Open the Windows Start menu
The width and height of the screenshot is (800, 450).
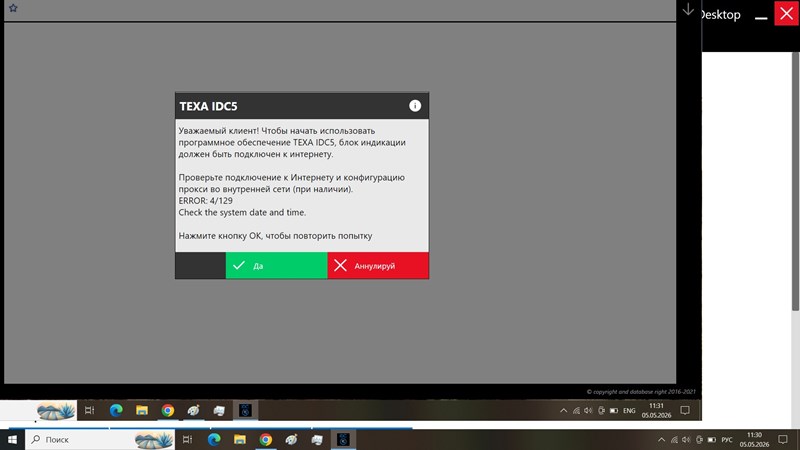click(x=12, y=439)
